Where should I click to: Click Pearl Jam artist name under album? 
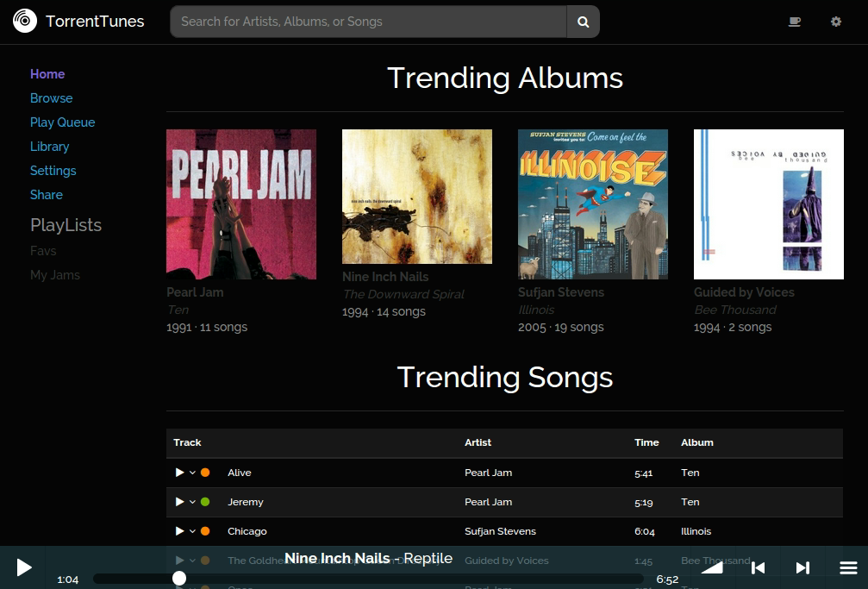point(195,292)
